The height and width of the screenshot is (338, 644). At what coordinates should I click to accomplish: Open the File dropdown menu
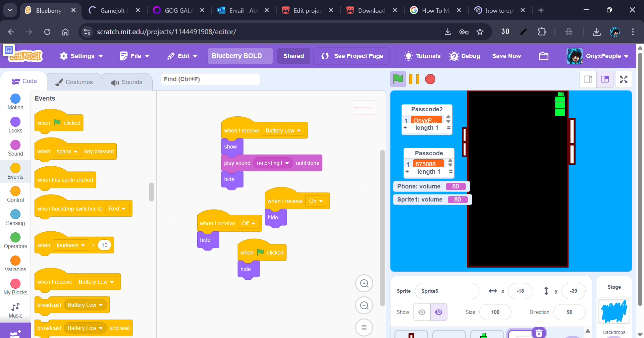click(135, 56)
